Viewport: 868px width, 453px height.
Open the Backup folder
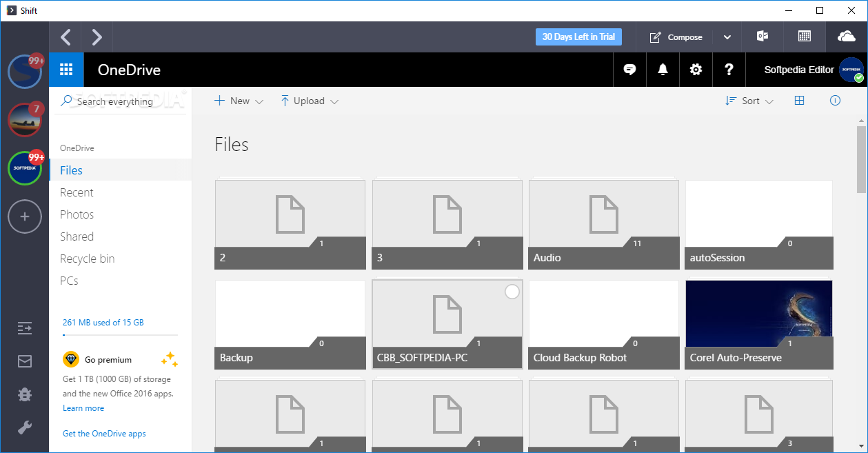click(x=290, y=325)
